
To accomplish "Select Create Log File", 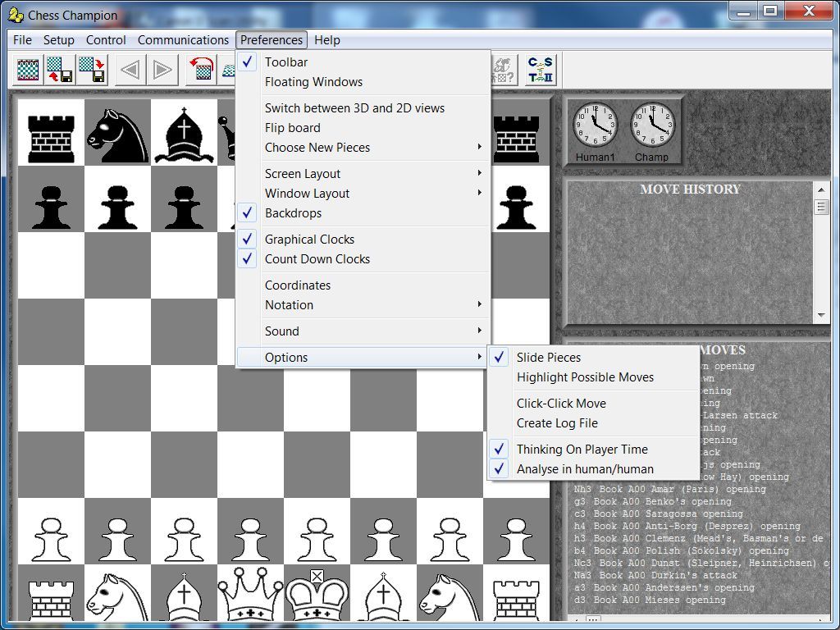I will (573, 422).
